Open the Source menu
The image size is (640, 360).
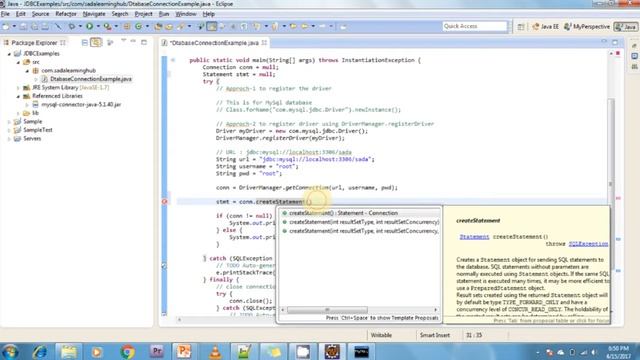(40, 14)
